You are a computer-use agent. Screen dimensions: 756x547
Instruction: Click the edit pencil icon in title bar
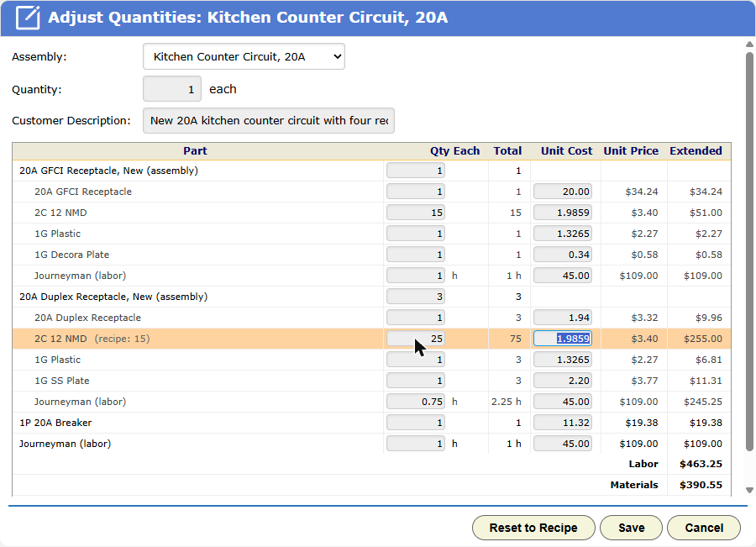pyautogui.click(x=28, y=18)
